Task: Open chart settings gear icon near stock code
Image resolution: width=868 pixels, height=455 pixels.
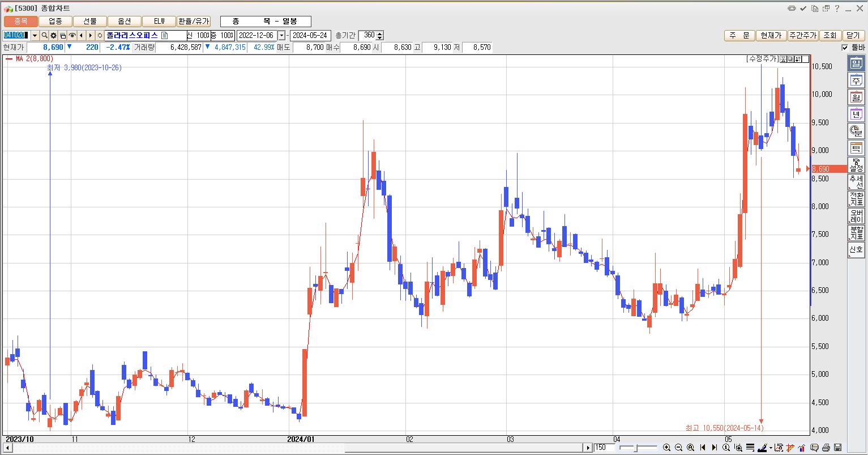Action: pyautogui.click(x=54, y=36)
